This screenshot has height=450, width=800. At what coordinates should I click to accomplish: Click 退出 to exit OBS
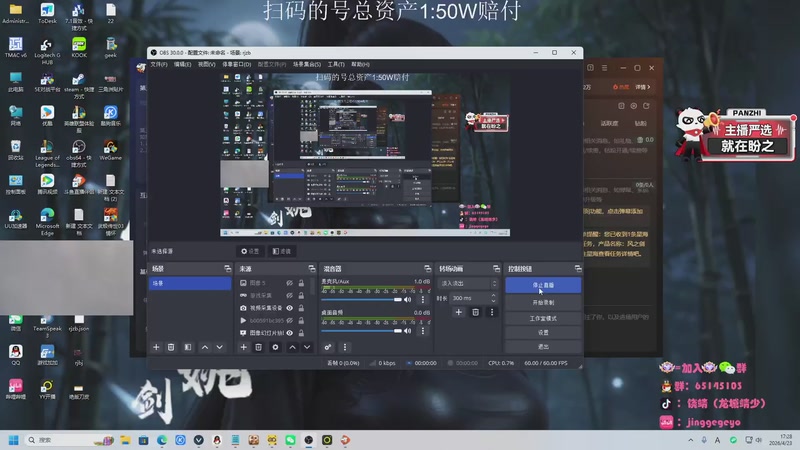tap(543, 347)
